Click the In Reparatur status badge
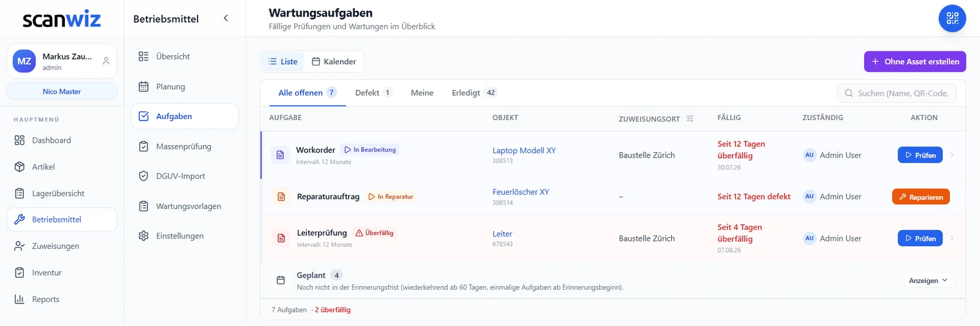The width and height of the screenshot is (980, 326). [390, 197]
